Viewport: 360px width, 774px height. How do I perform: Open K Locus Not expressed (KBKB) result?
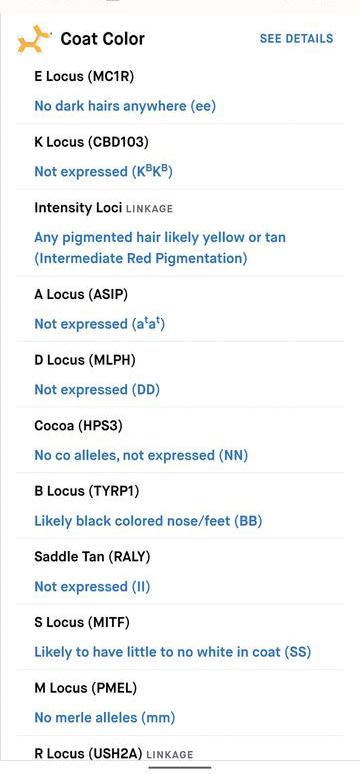click(x=103, y=171)
